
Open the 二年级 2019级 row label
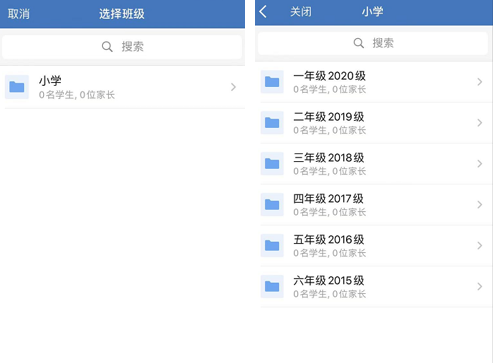[x=329, y=117]
